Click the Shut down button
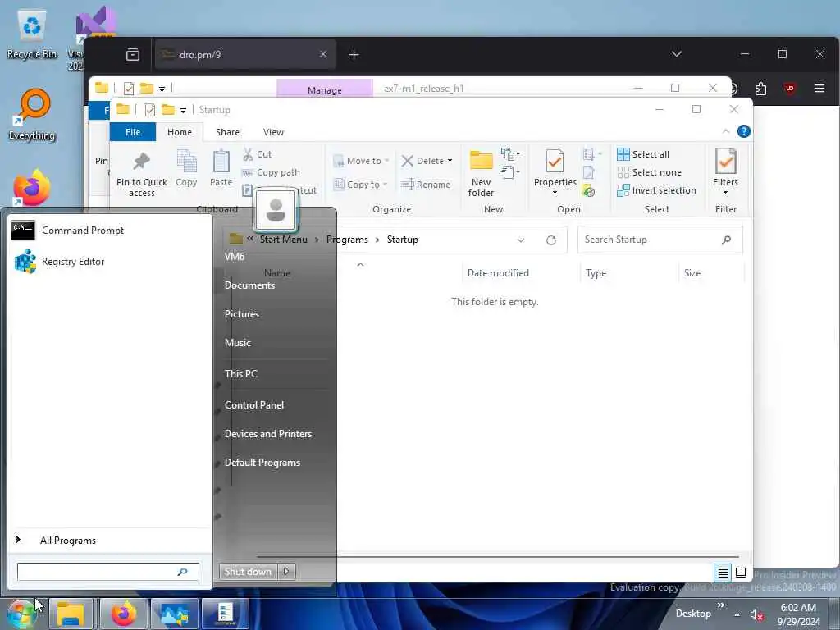840x630 pixels. coord(248,572)
